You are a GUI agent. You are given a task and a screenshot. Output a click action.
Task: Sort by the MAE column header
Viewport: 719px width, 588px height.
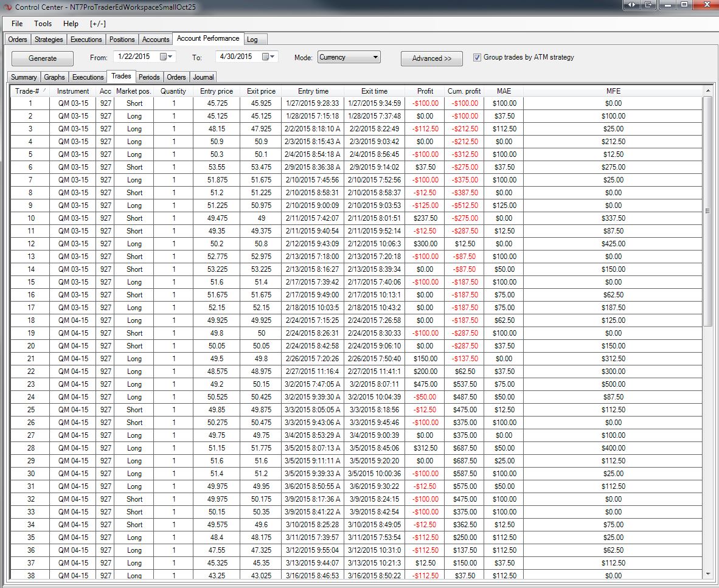coord(504,91)
